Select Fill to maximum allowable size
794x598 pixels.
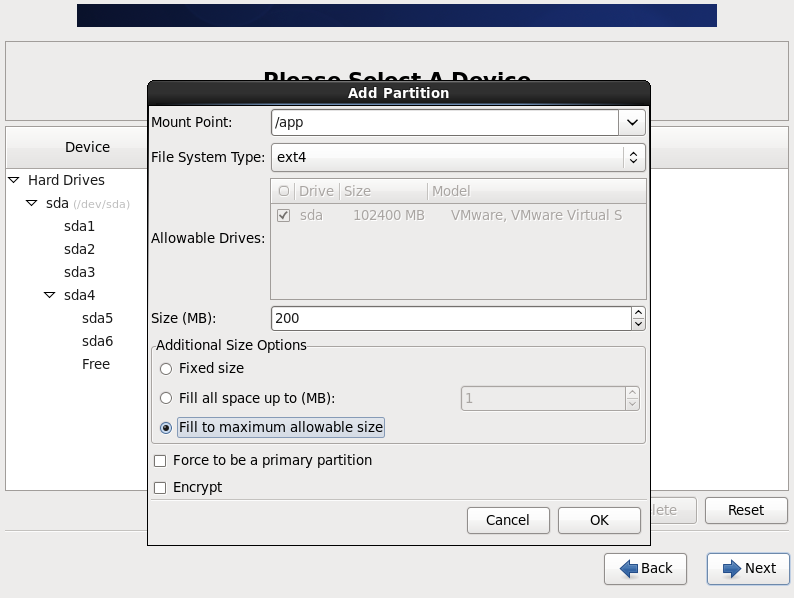pyautogui.click(x=166, y=428)
